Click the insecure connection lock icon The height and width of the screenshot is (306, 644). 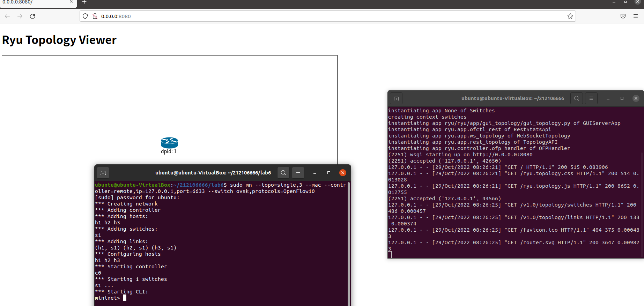pyautogui.click(x=95, y=16)
